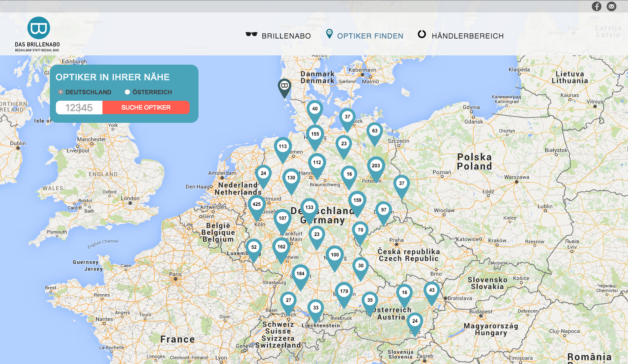Image resolution: width=628 pixels, height=364 pixels.
Task: Click the map pin labeled 107
Action: (x=283, y=222)
